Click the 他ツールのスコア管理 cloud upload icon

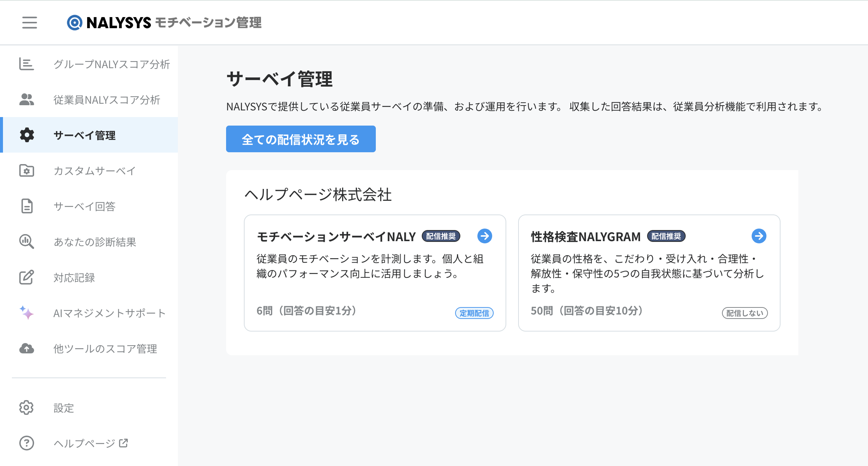coord(27,349)
